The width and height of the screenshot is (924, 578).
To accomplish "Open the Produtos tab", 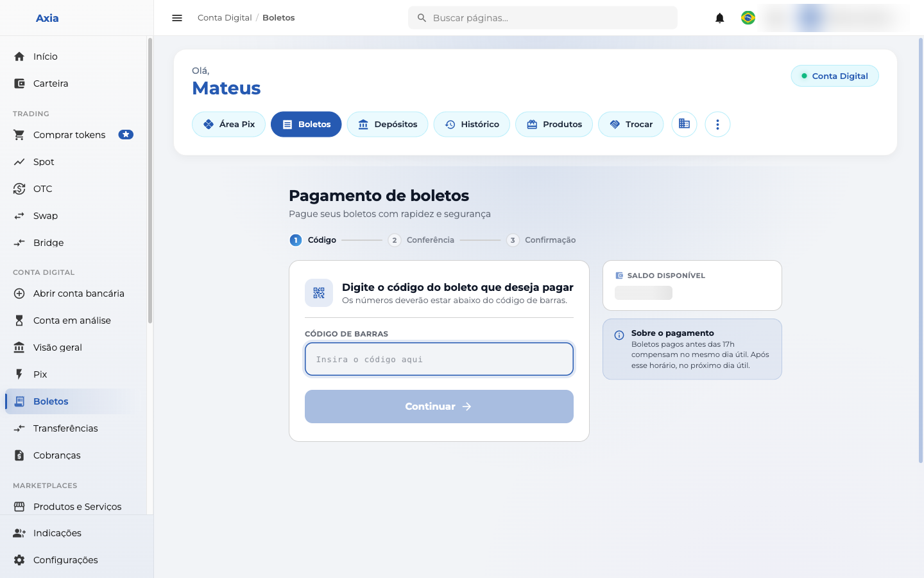I will 554,124.
